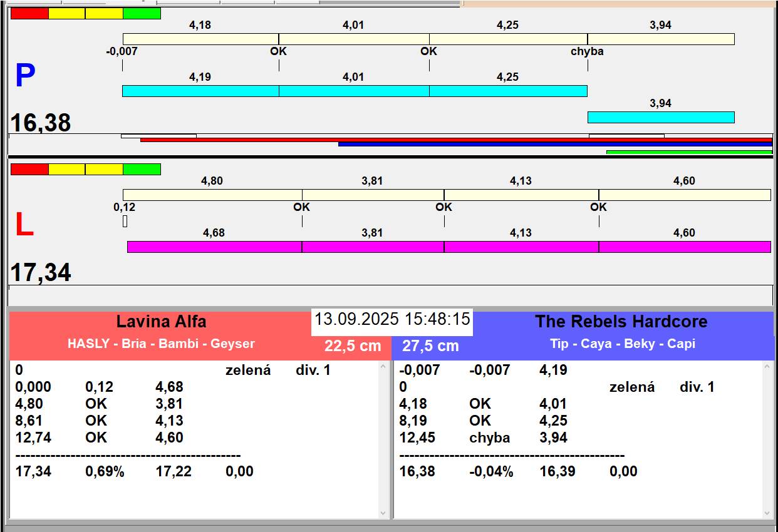
Task: Click the green start light in lane L
Action: click(142, 169)
